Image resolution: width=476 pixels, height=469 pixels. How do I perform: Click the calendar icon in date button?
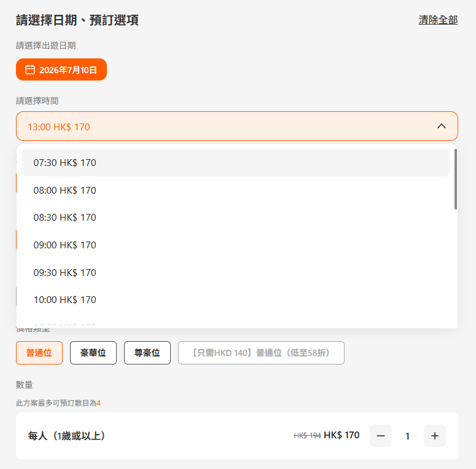pos(29,69)
